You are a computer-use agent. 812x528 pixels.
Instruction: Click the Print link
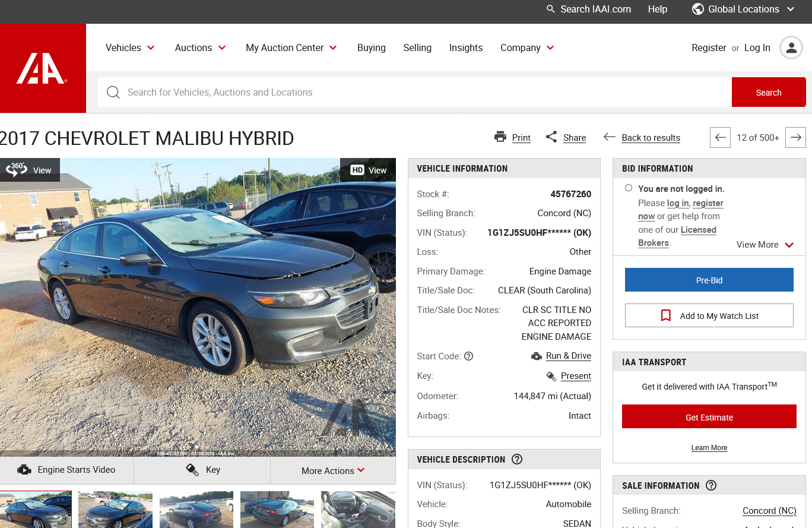(x=521, y=138)
